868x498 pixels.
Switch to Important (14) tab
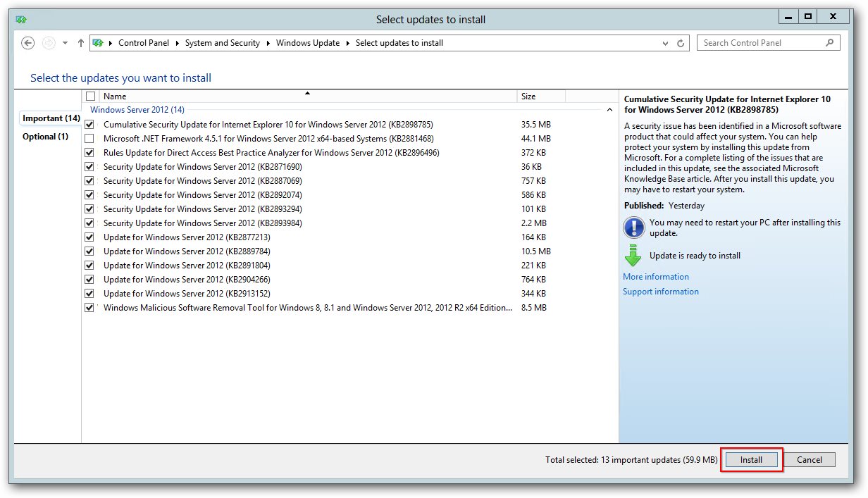pyautogui.click(x=51, y=118)
